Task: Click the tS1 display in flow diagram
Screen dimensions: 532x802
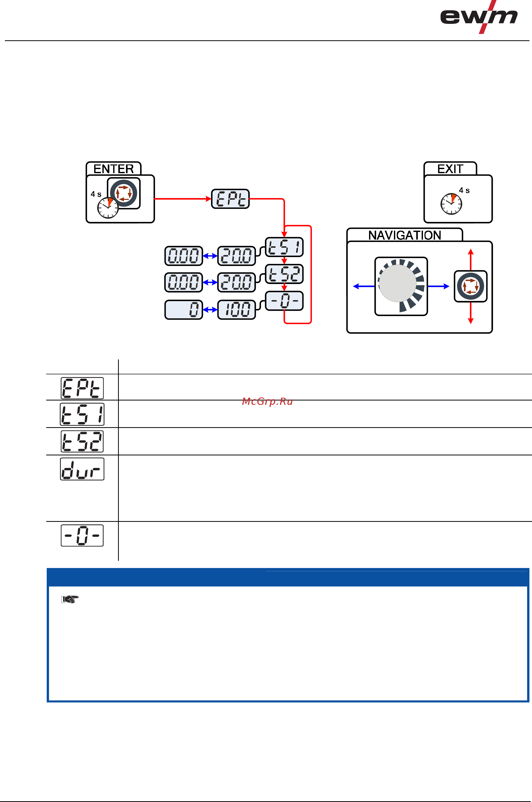Action: (x=284, y=247)
